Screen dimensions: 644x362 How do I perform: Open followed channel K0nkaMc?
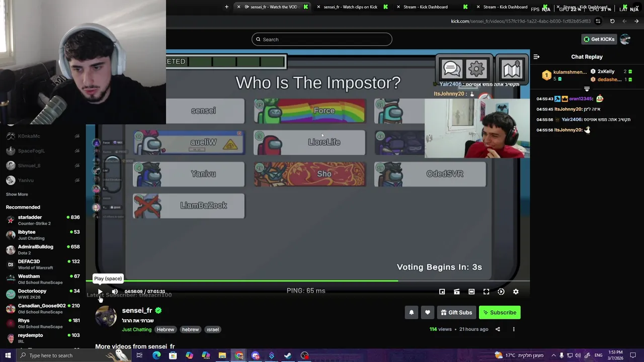pos(43,136)
